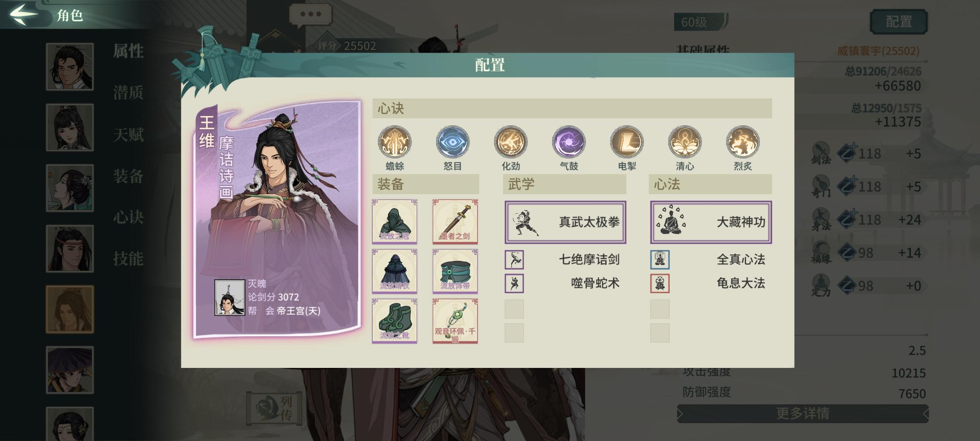
Task: Select the 大藏神功 inner skill entry
Action: tap(711, 222)
